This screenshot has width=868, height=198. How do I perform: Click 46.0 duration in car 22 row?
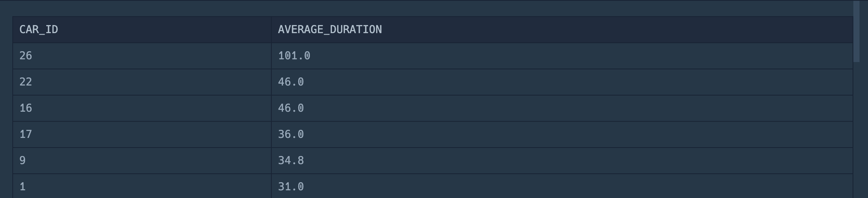click(562, 82)
